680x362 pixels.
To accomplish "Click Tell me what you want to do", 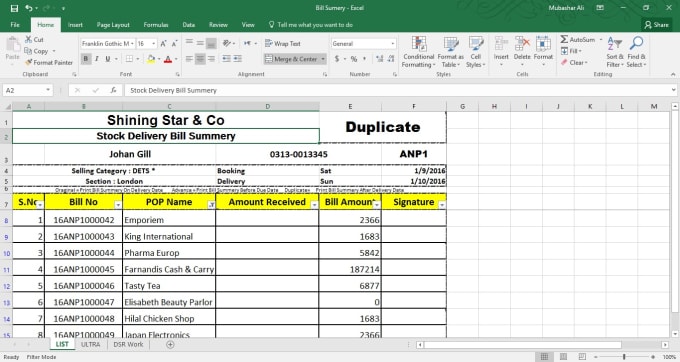I will point(311,25).
